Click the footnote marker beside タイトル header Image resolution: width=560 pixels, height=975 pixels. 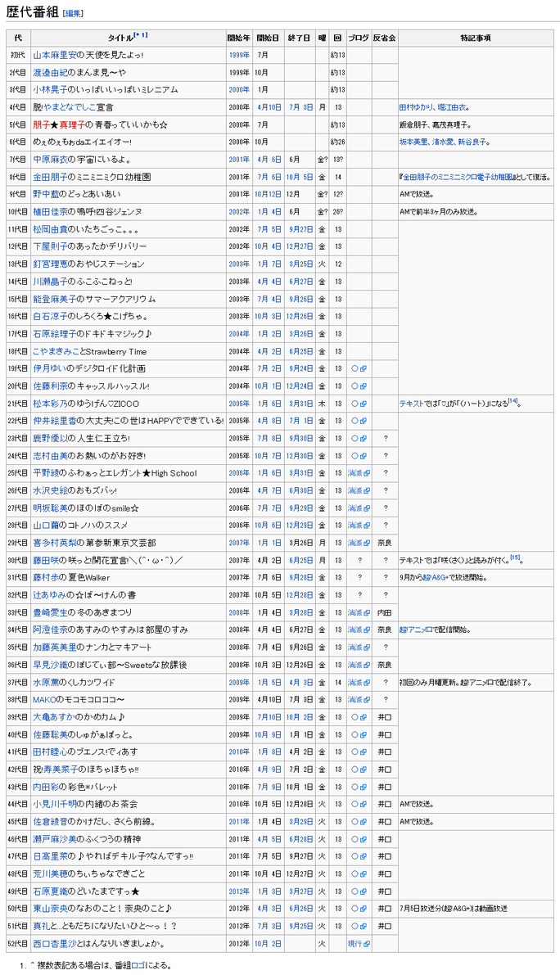(141, 36)
